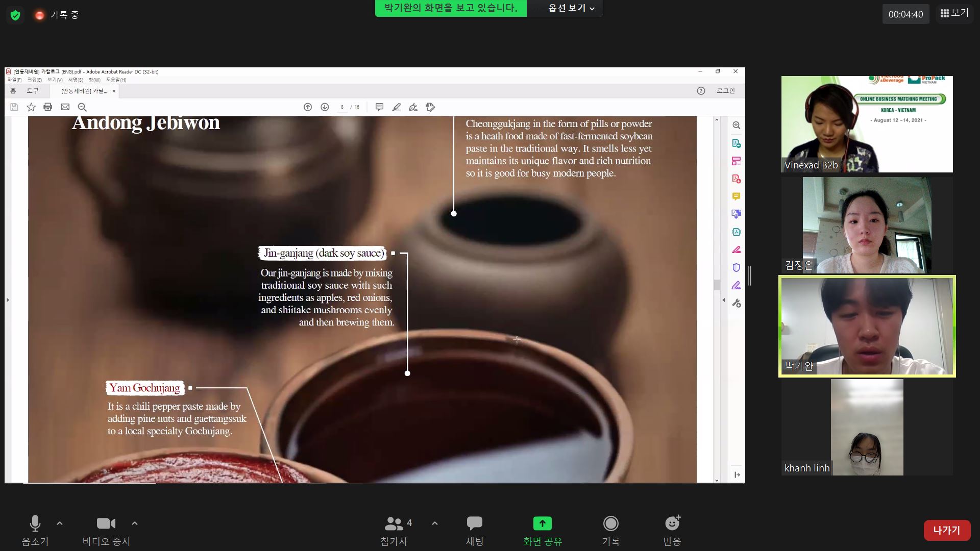Start 화면 공유 screen sharing
This screenshot has width=980, height=551.
tap(543, 531)
